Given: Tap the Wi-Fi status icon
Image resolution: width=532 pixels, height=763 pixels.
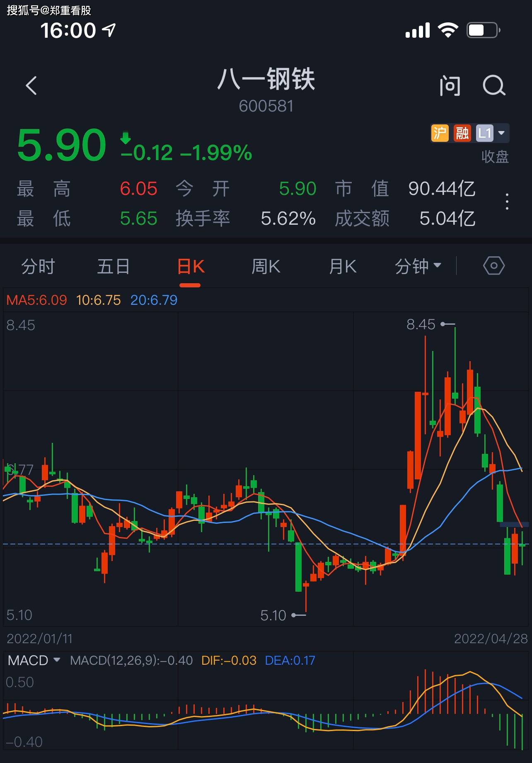Looking at the screenshot, I should pos(448,30).
